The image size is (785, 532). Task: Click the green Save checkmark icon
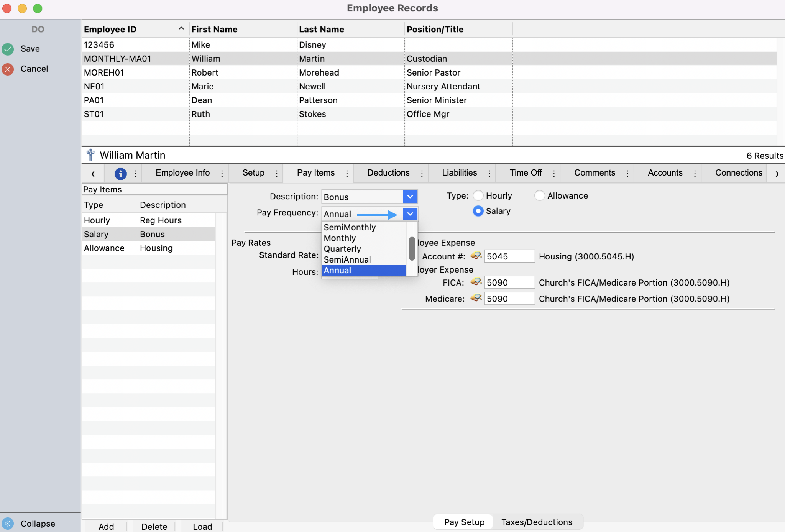click(x=8, y=49)
